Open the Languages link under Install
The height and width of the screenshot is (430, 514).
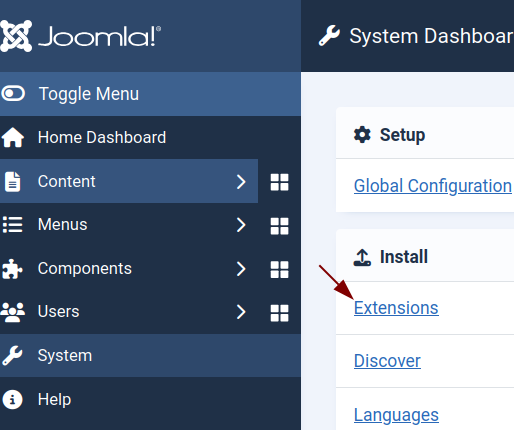(396, 415)
